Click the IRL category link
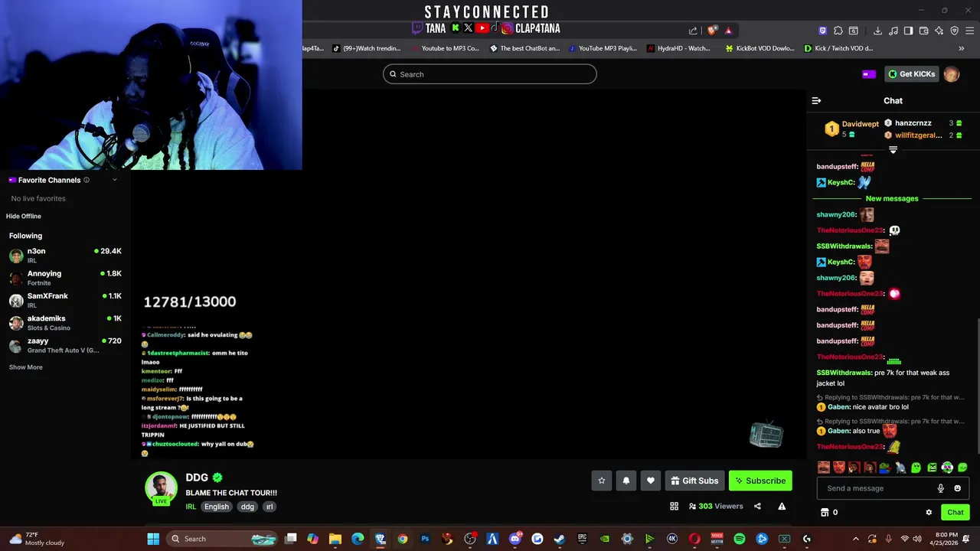Image resolution: width=980 pixels, height=551 pixels. (191, 507)
